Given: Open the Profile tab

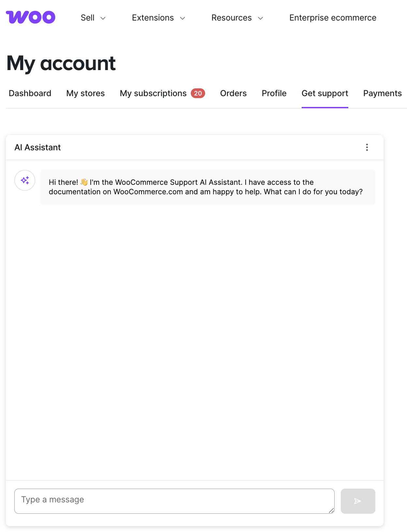Looking at the screenshot, I should [274, 94].
